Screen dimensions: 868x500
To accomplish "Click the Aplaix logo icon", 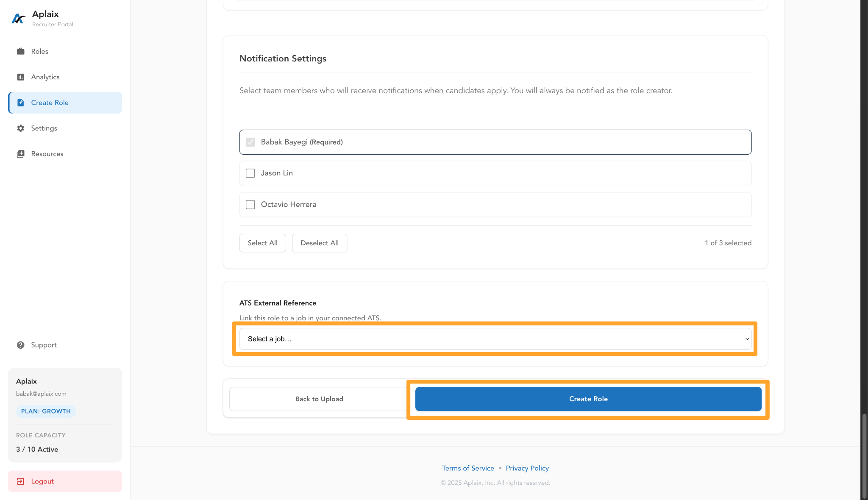I will pyautogui.click(x=18, y=19).
